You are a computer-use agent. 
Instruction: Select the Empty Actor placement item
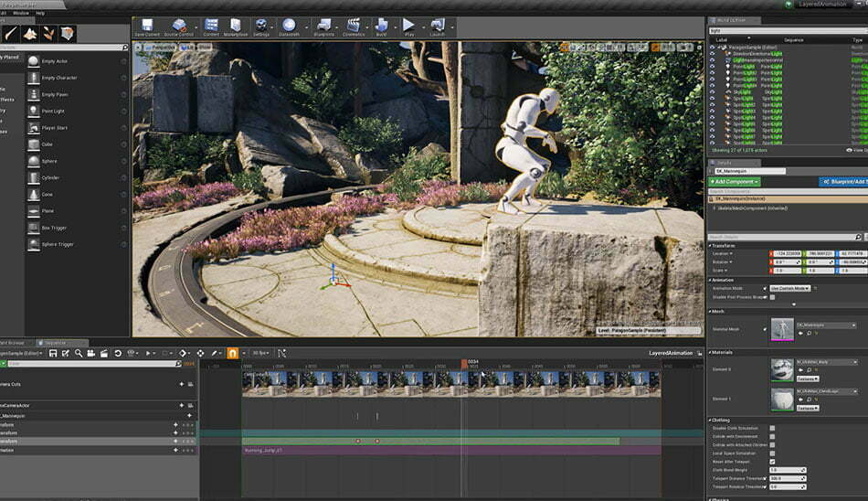[x=77, y=61]
